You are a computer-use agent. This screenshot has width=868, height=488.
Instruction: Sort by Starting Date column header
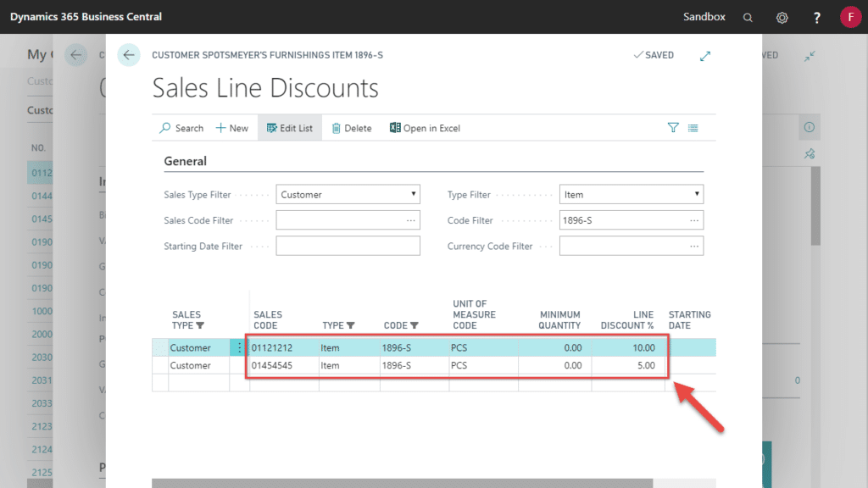[x=689, y=319]
